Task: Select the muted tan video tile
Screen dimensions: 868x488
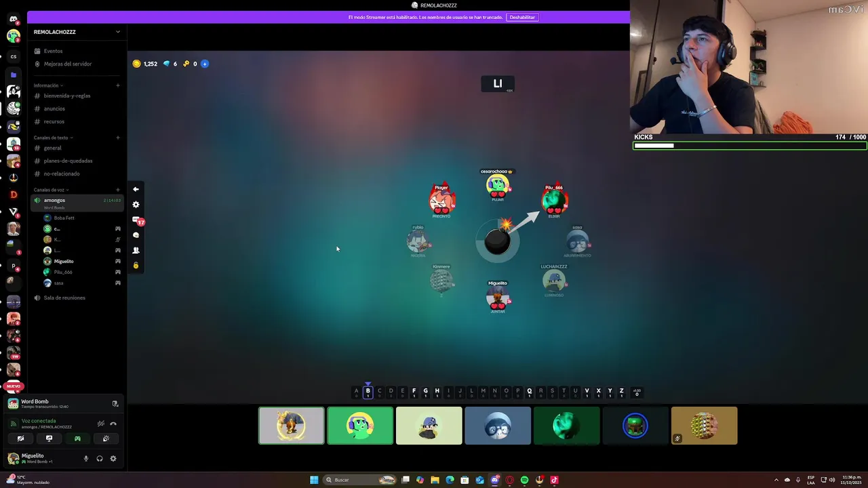Action: [704, 426]
